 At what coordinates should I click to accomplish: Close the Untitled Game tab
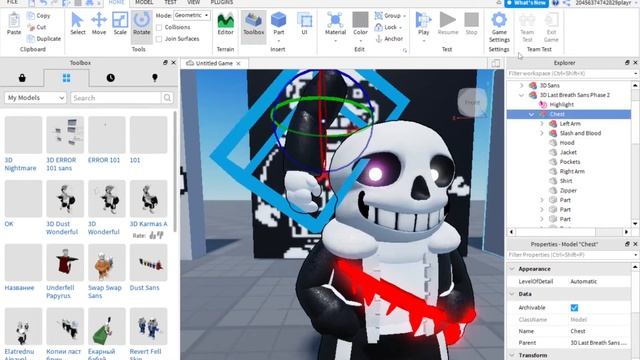(238, 63)
